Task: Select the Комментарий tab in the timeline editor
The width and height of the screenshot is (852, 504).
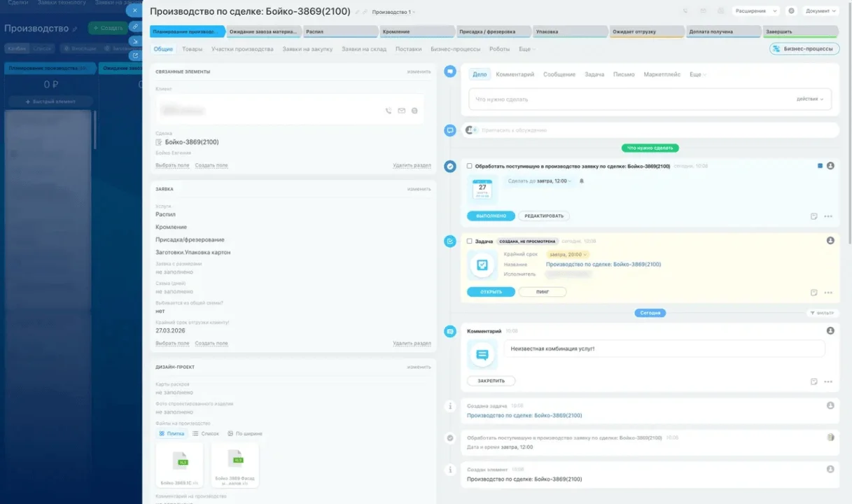Action: tap(515, 74)
